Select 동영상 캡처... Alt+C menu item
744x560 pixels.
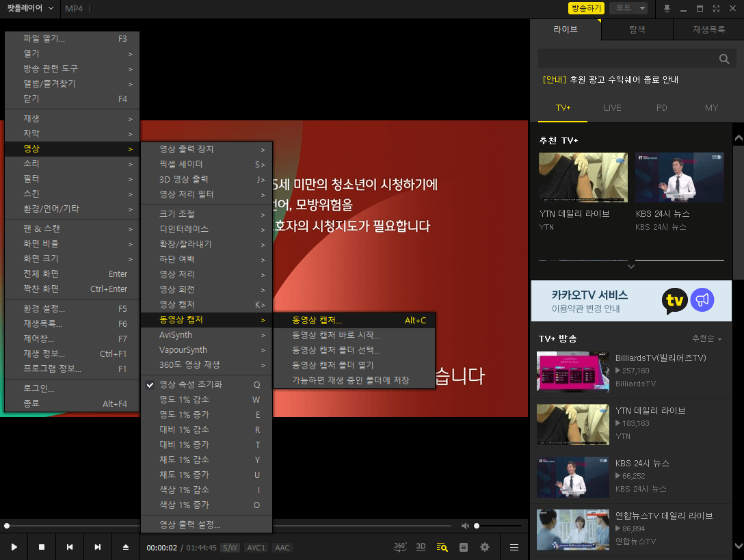[x=354, y=320]
